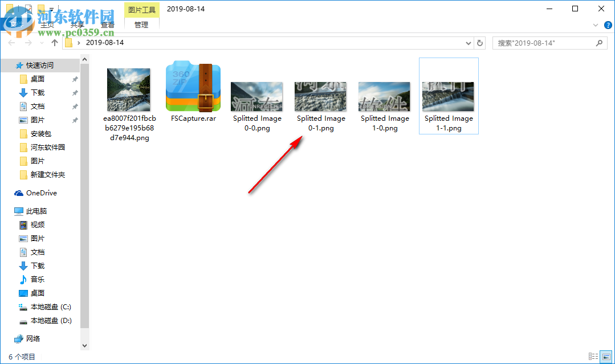Click the pin icon beside 图片
This screenshot has width=615, height=364.
point(75,120)
